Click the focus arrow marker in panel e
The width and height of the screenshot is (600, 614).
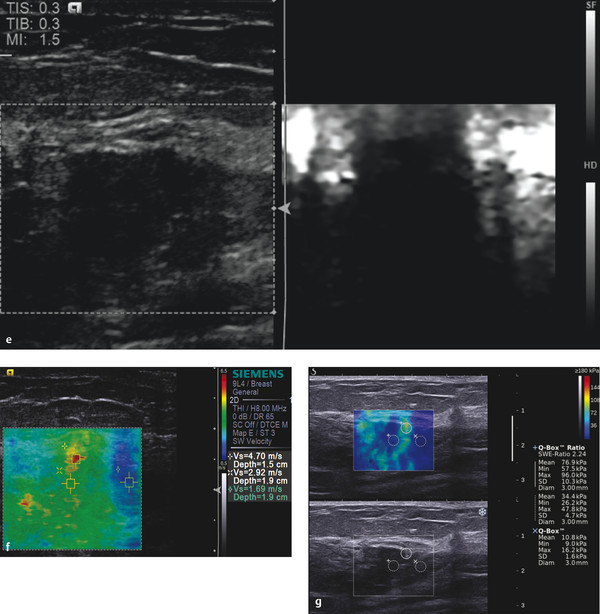285,208
